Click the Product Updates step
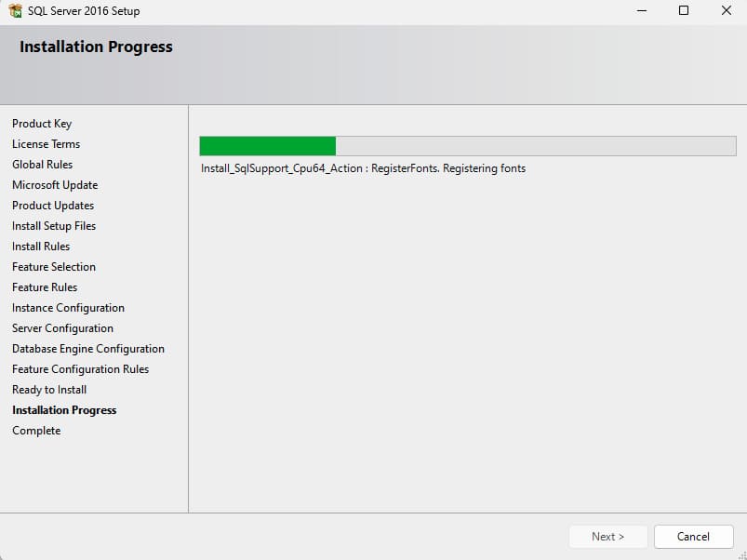This screenshot has width=747, height=560. 53,206
